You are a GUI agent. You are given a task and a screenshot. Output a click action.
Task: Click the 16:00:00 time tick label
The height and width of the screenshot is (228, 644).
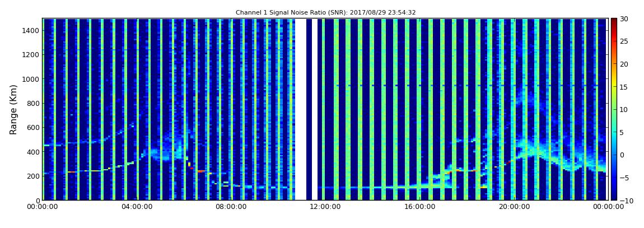419,207
